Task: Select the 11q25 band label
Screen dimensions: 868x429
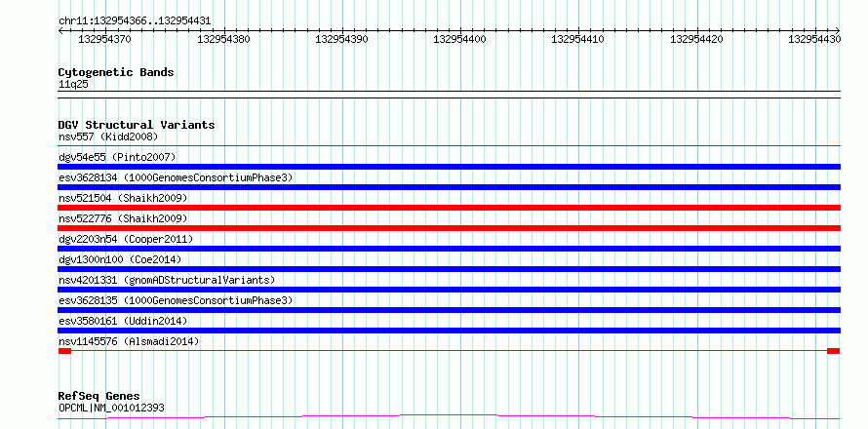Action: coord(73,85)
